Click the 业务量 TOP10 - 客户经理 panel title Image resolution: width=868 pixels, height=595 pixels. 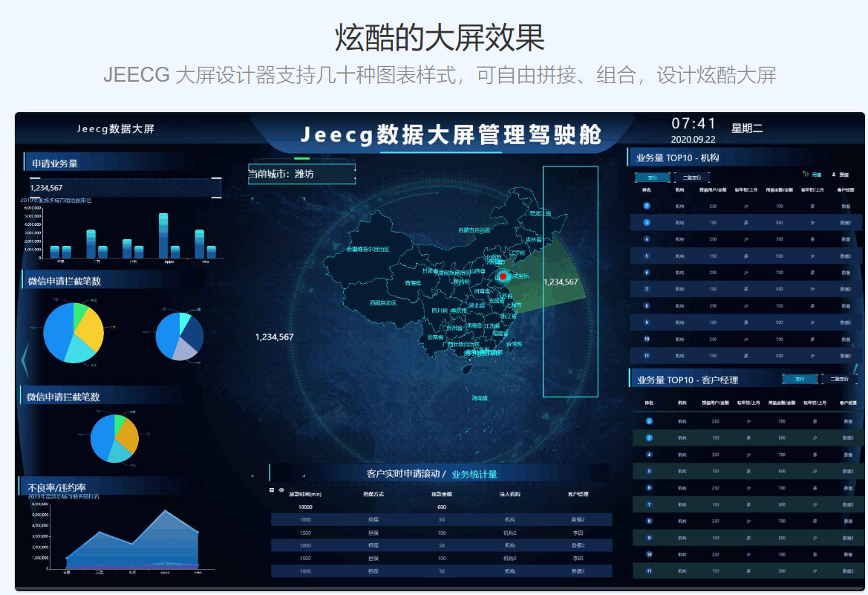coord(688,380)
